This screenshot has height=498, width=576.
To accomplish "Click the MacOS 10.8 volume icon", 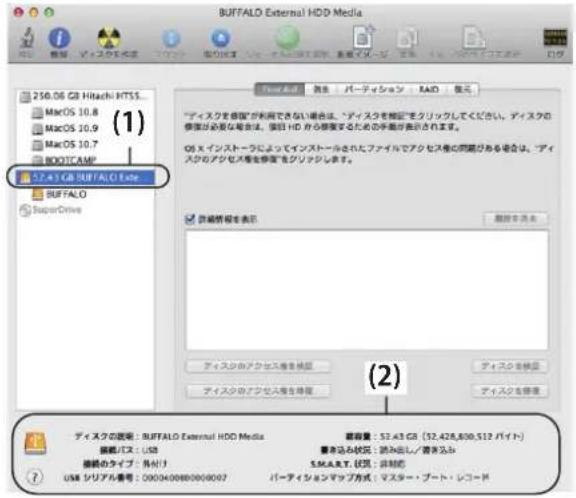I will point(37,112).
